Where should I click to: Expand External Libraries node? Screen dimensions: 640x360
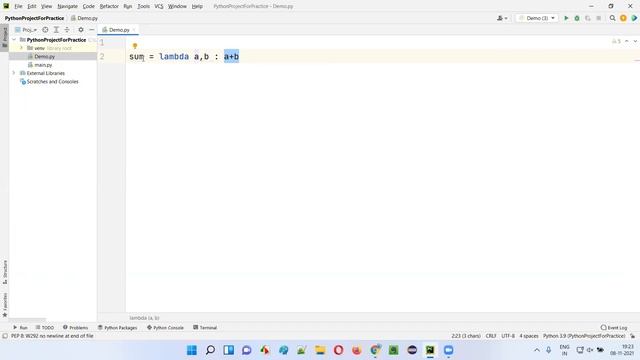coord(14,73)
